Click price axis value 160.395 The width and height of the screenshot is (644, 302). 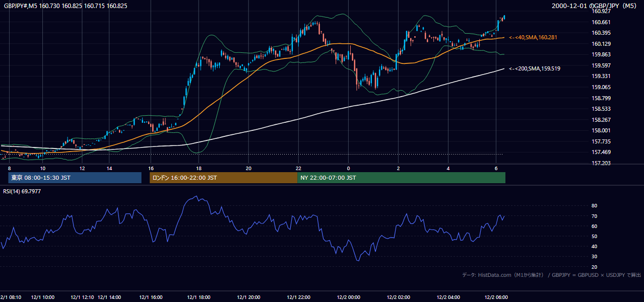pyautogui.click(x=602, y=33)
